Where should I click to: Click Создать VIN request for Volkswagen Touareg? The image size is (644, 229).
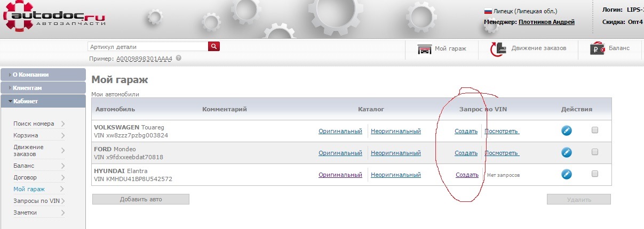point(466,131)
